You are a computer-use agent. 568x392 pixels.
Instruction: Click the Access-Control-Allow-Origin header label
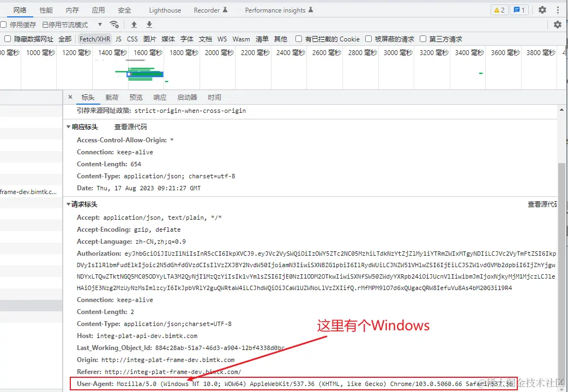[122, 140]
